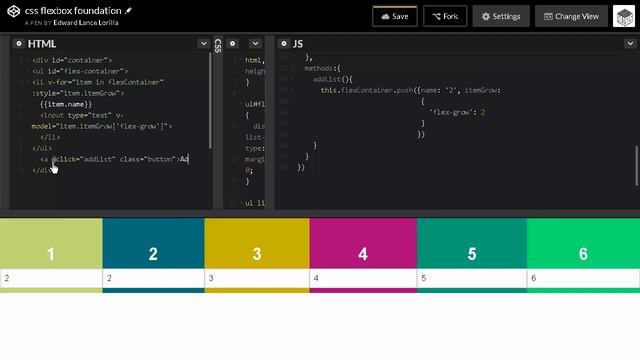This screenshot has width=640, height=360.
Task: Select the JS panel title
Action: tap(298, 44)
